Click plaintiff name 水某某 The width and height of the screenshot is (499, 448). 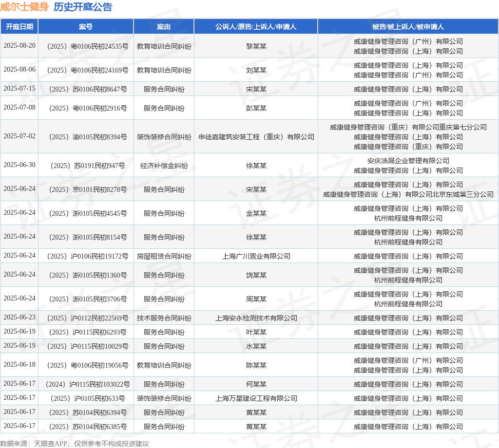(x=256, y=346)
